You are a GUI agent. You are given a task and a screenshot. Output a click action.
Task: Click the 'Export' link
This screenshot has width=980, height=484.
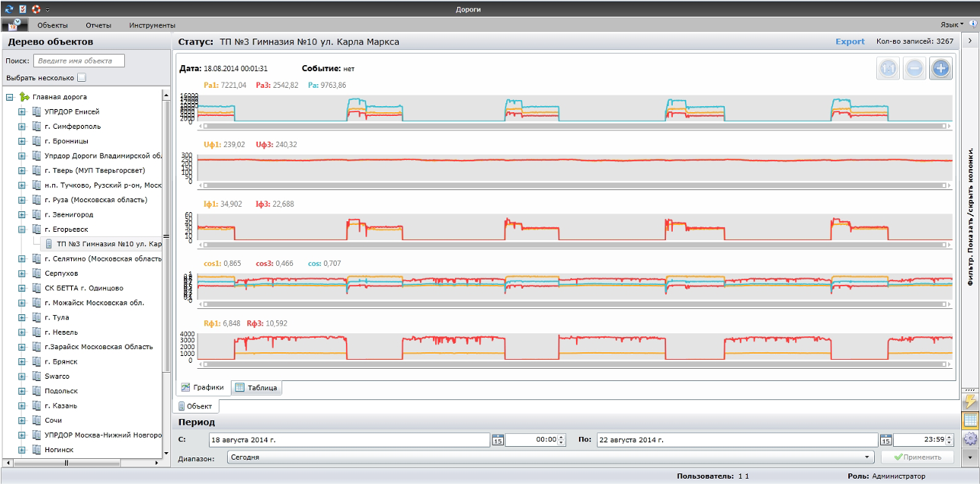tap(850, 42)
